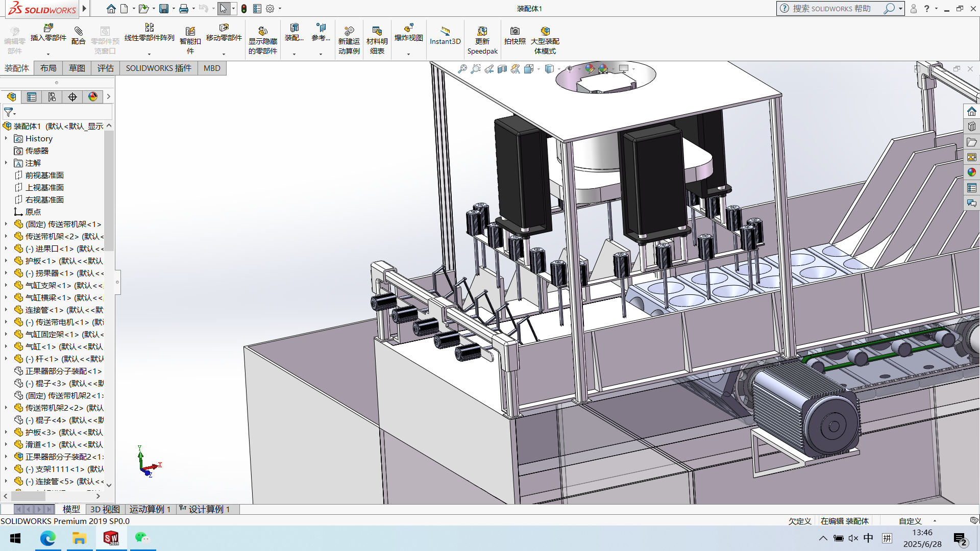
Task: Open the 运动算例 1 bottom tab
Action: pyautogui.click(x=150, y=509)
